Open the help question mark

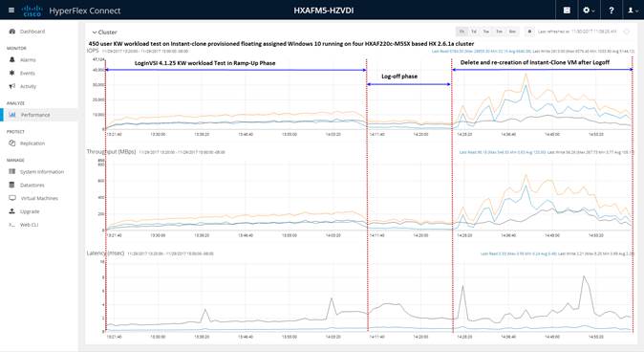[x=612, y=11]
